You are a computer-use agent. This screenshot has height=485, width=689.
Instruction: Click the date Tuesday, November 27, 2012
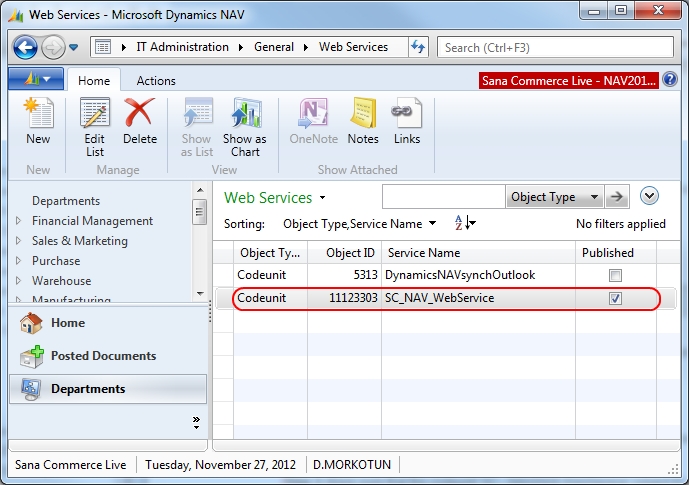tap(220, 464)
